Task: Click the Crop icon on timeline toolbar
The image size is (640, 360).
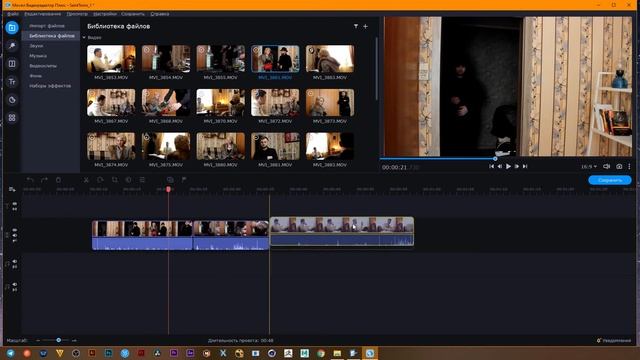Action: 115,180
